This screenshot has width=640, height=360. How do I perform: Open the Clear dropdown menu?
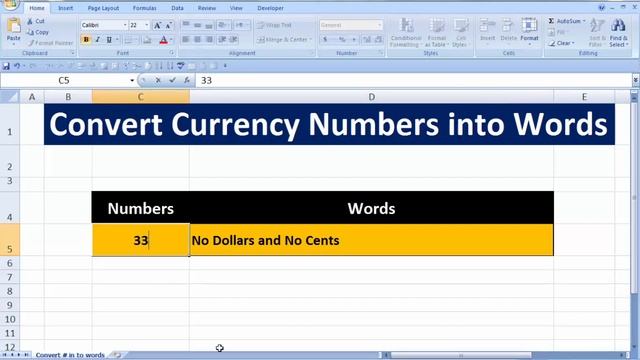coord(562,43)
